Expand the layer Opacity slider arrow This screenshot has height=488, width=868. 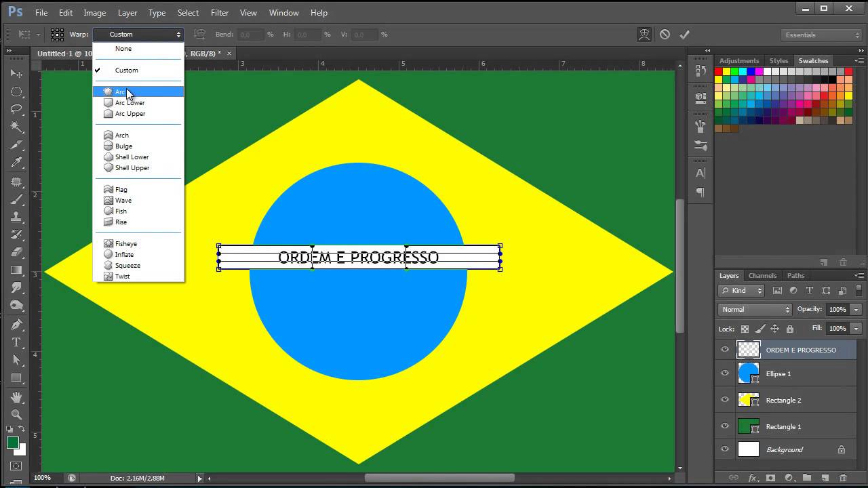[x=856, y=310]
